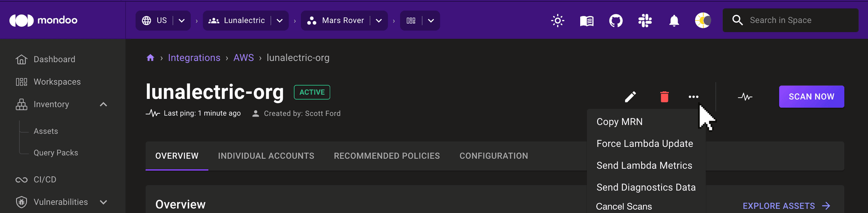
Task: Collapse the Inventory sidebar section
Action: click(103, 104)
